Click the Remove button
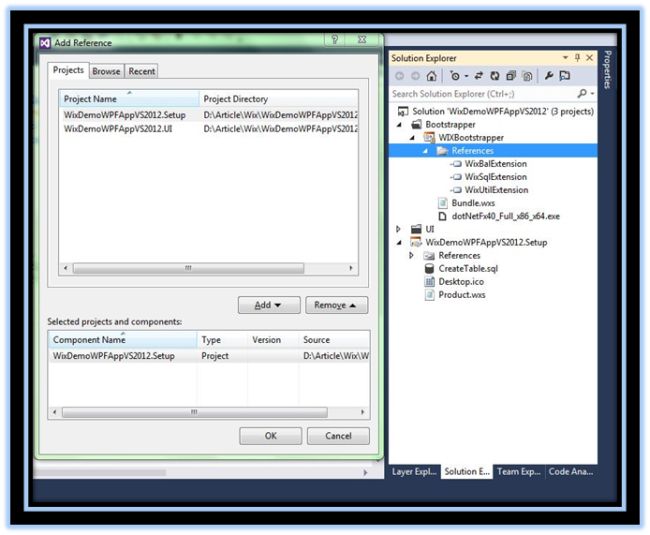The height and width of the screenshot is (535, 650). coord(337,305)
